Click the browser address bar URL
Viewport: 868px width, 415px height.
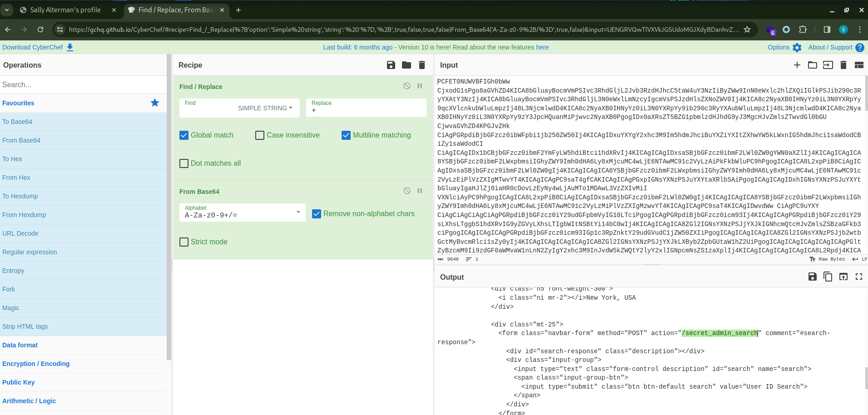pyautogui.click(x=404, y=30)
